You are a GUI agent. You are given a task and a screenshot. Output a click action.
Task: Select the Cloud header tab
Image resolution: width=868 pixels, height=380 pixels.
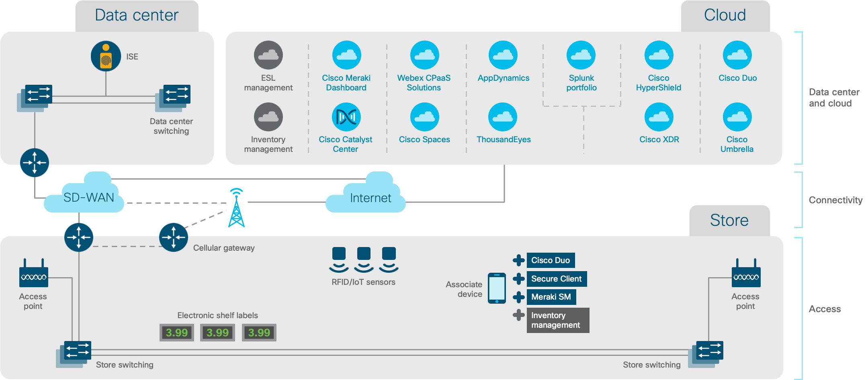coord(725,16)
